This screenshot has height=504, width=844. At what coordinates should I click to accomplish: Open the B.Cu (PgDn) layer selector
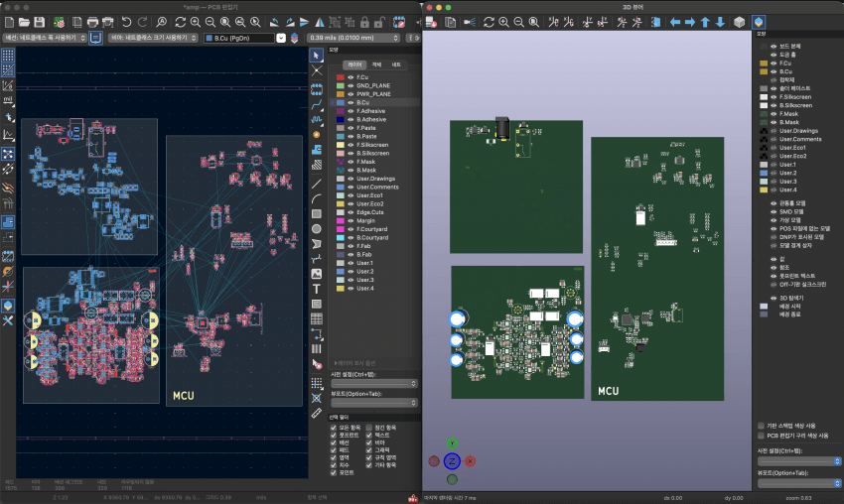[x=245, y=38]
